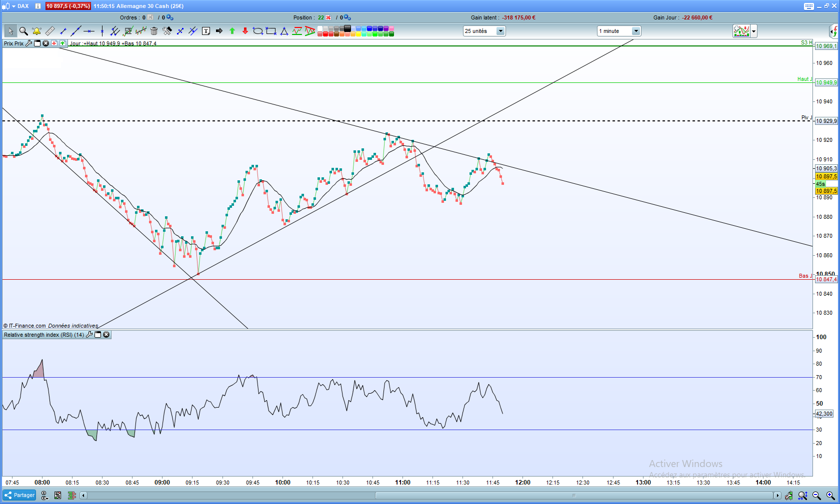Viewport: 840px width, 504px height.
Task: Click the Partager share button
Action: click(x=19, y=496)
